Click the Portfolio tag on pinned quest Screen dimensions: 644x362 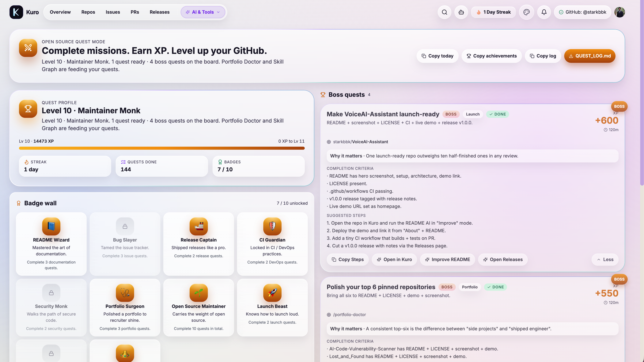pos(470,287)
